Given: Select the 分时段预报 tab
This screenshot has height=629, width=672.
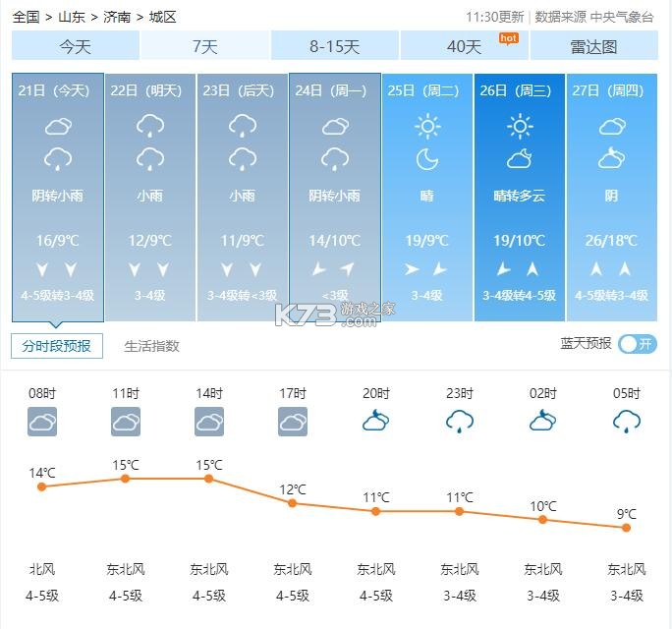Looking at the screenshot, I should click(x=57, y=346).
